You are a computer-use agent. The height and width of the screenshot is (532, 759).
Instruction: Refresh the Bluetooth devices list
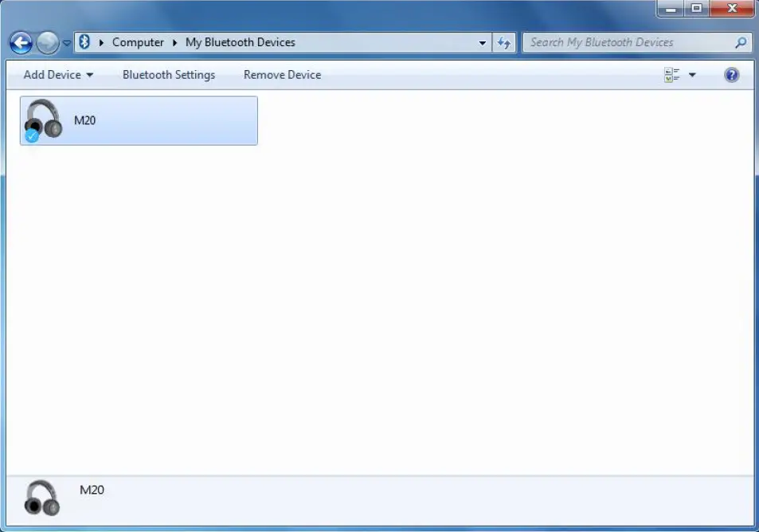(504, 42)
